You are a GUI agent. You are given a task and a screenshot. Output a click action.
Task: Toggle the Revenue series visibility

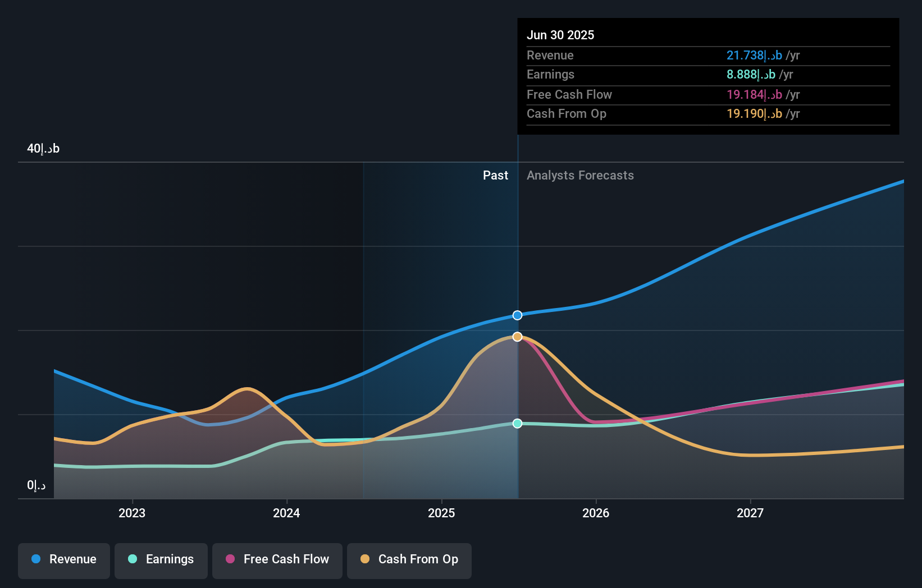(63, 559)
